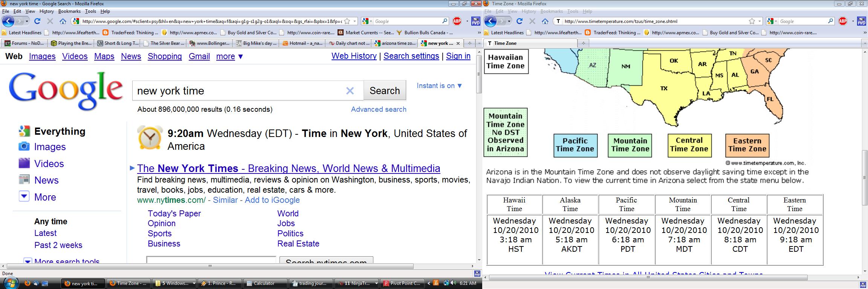Open the URL history dropdown in the Google window
The height and width of the screenshot is (289, 868).
pos(355,21)
